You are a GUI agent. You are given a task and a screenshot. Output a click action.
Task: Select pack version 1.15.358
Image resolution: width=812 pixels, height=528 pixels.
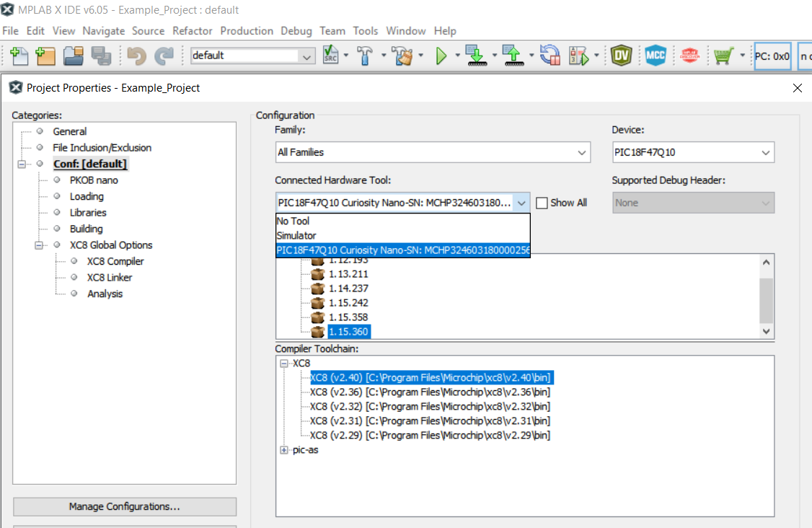tap(348, 317)
